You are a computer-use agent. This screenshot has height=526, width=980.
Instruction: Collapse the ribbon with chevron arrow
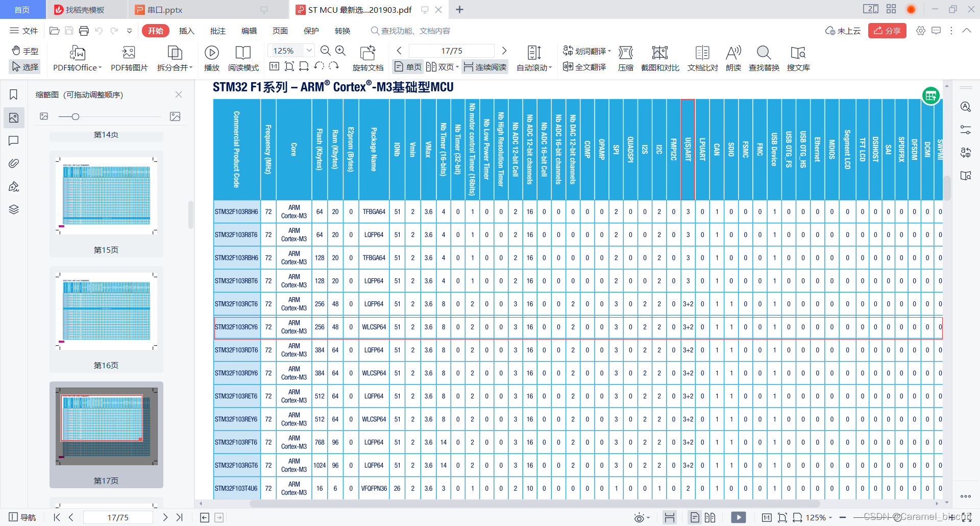pyautogui.click(x=967, y=31)
